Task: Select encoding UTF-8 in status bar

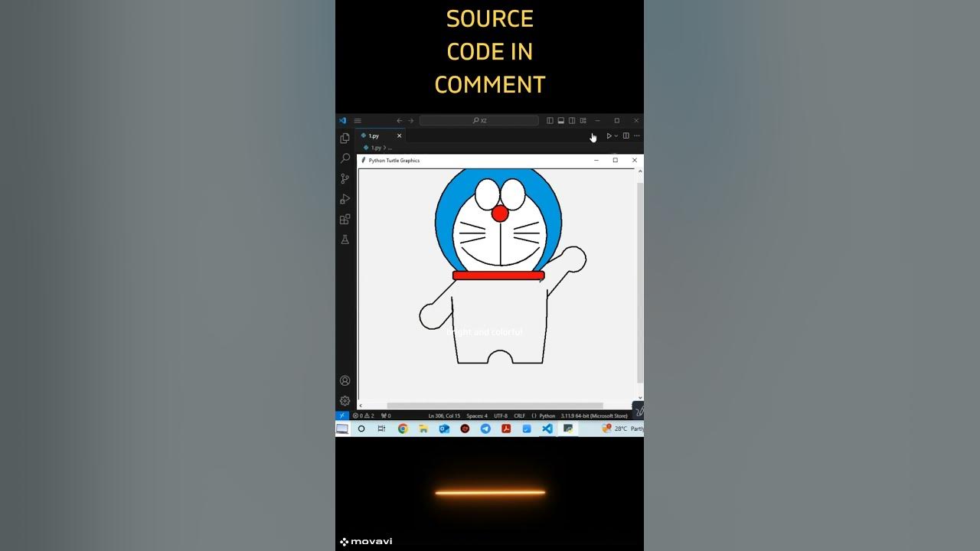Action: (501, 416)
